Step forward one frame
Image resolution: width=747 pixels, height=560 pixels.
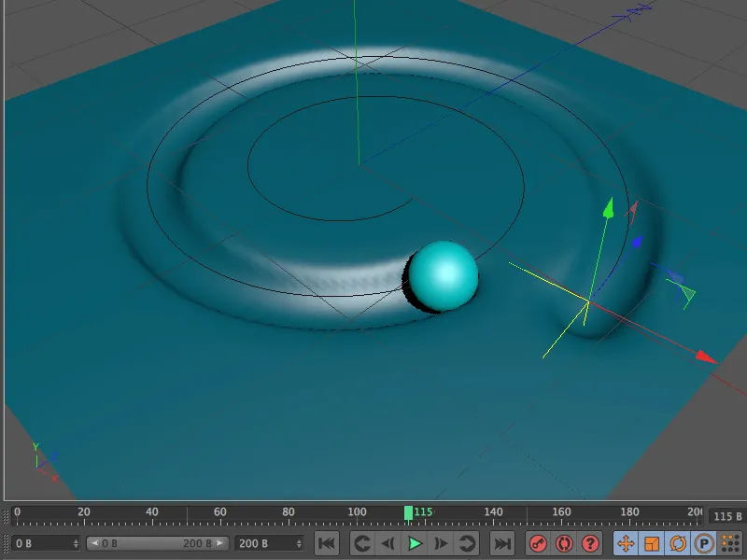pos(441,543)
